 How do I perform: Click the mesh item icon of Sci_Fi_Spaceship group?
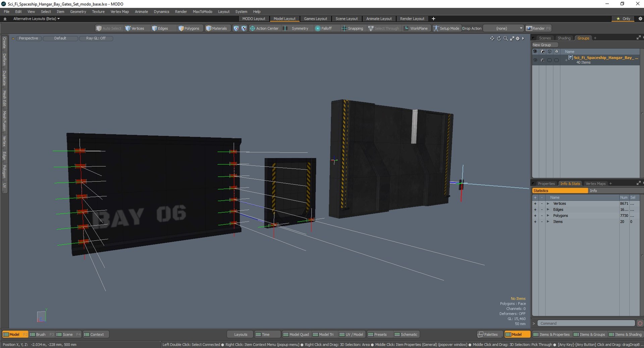(571, 58)
